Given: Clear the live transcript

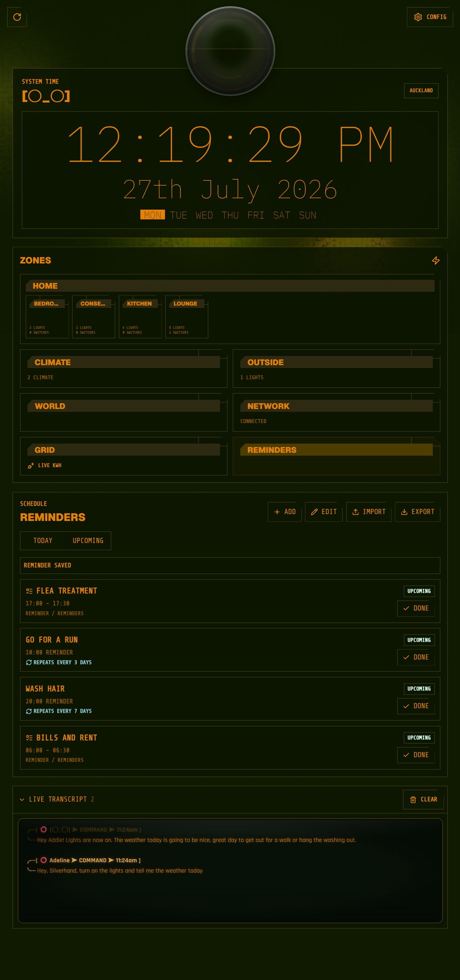Looking at the screenshot, I should (423, 799).
